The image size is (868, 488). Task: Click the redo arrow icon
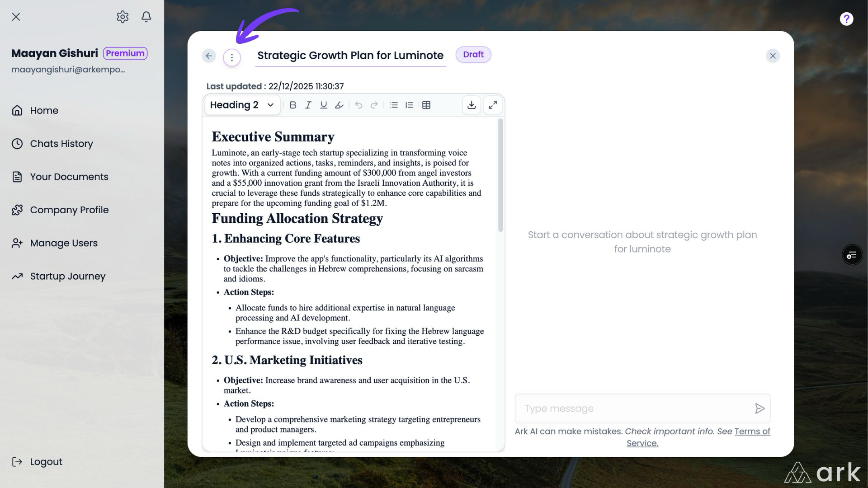pos(374,105)
